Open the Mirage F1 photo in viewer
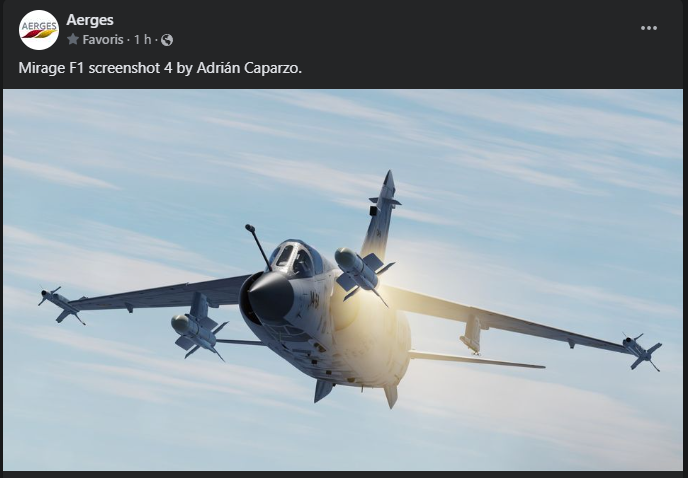This screenshot has height=478, width=688. click(x=343, y=280)
